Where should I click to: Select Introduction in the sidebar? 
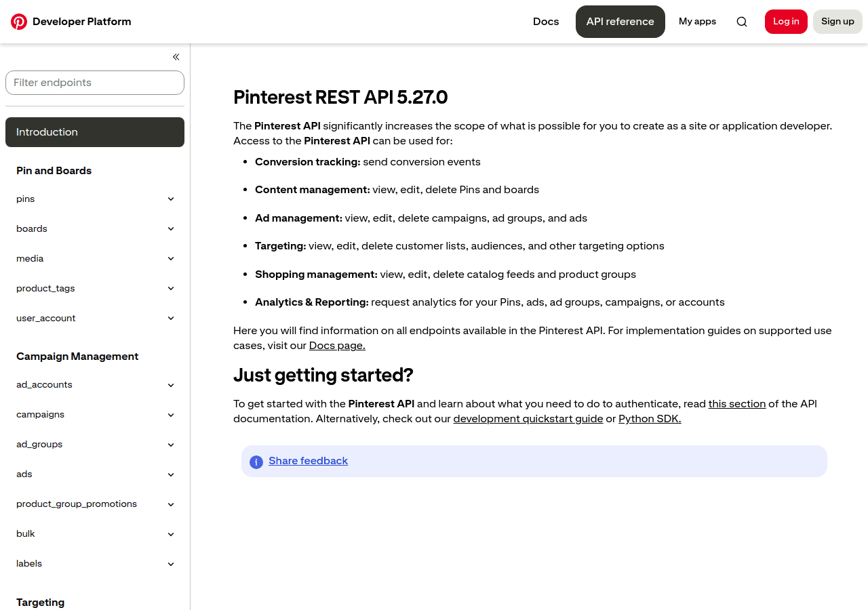95,132
